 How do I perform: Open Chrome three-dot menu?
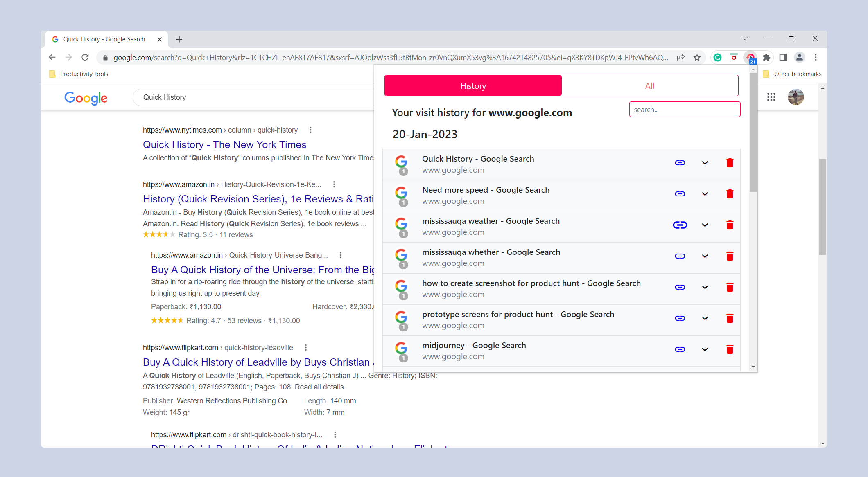816,57
